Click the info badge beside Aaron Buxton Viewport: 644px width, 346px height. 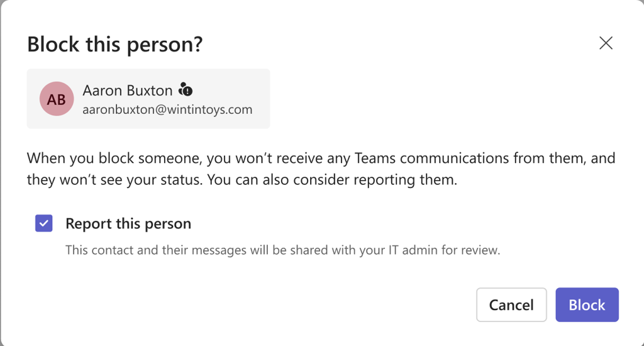(186, 89)
